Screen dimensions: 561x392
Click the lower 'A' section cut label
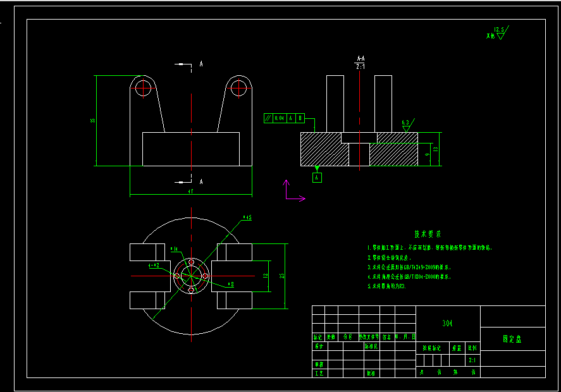(x=201, y=181)
